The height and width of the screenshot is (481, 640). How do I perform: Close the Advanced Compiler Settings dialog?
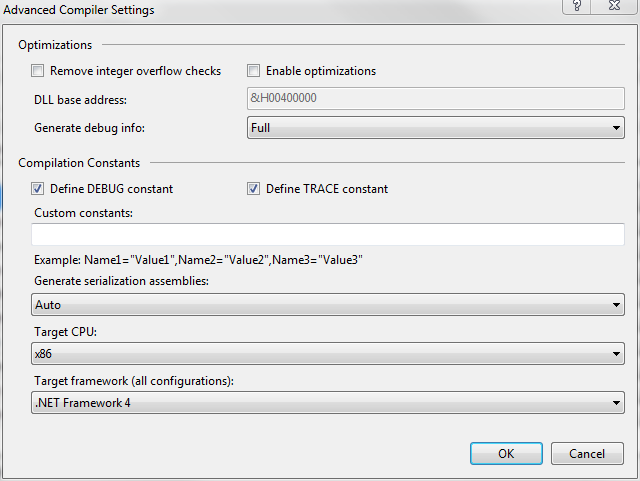coord(616,7)
